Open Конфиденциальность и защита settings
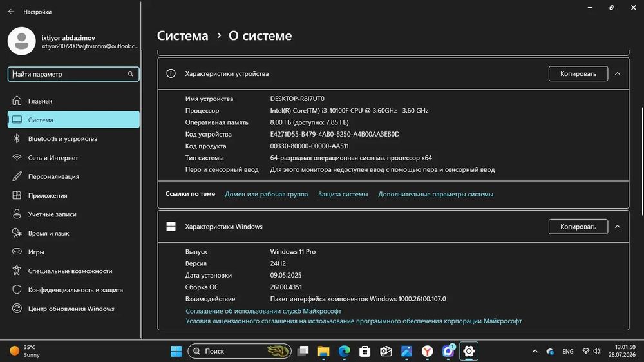Viewport: 644px width, 362px height. coord(73,290)
